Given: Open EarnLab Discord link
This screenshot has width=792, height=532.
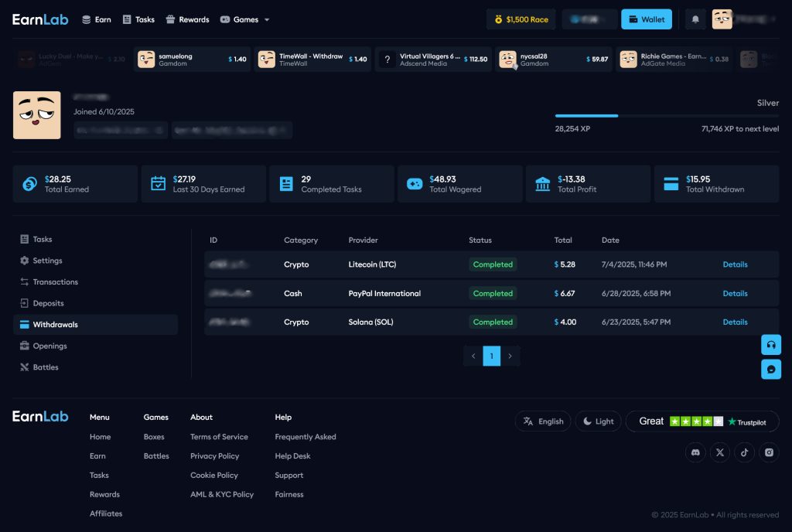Looking at the screenshot, I should click(695, 452).
